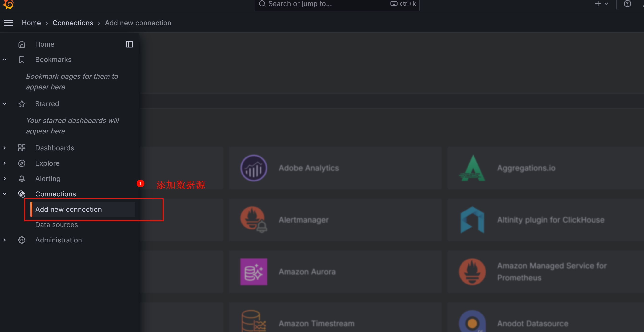
Task: Go to Connections breadcrumb link
Action: click(x=73, y=23)
